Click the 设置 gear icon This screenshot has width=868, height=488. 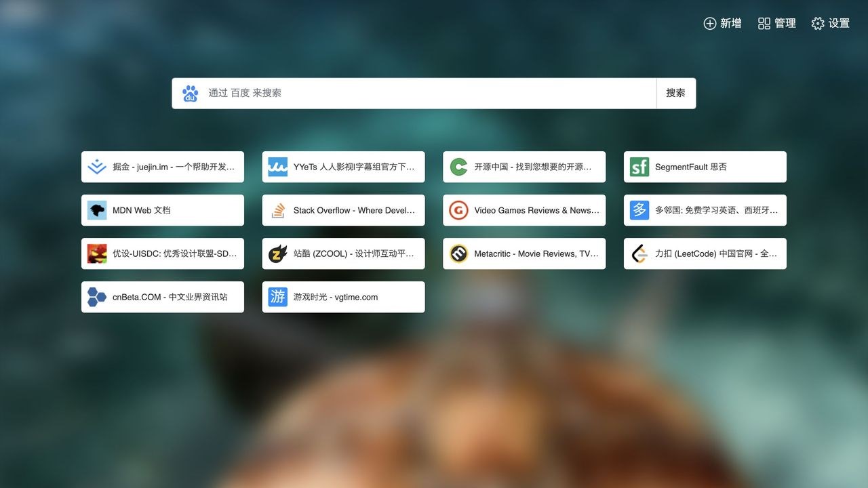[818, 24]
